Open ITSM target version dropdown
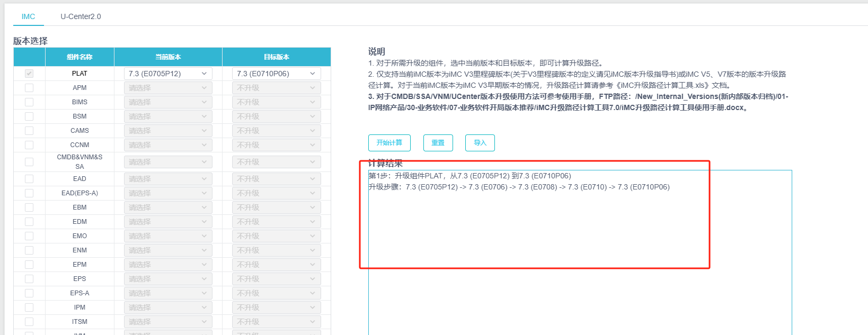 (x=276, y=322)
